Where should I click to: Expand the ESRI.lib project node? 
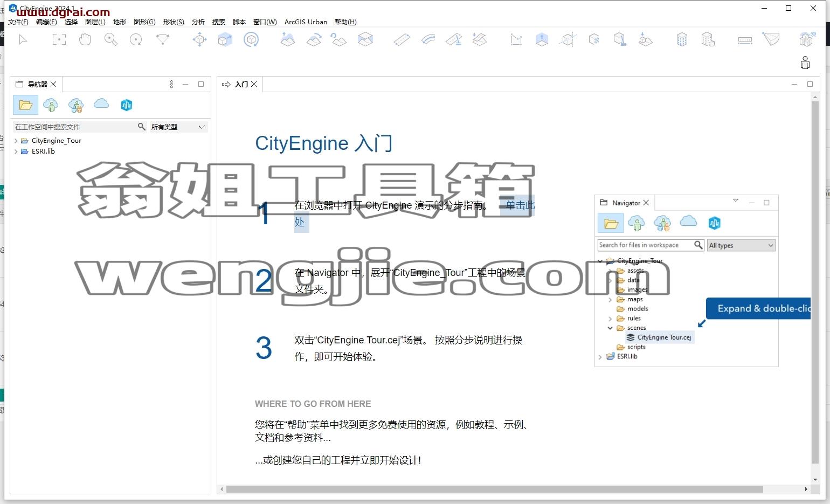tap(16, 151)
